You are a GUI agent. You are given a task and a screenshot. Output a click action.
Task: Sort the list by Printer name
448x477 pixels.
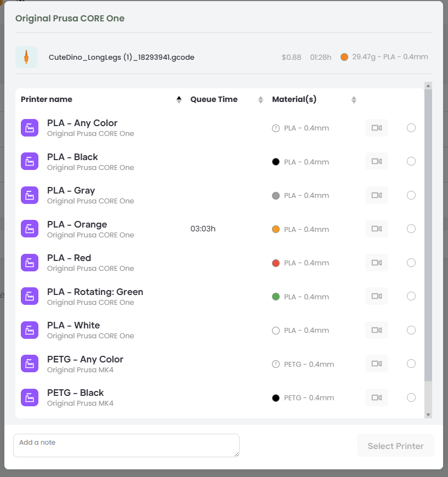[x=47, y=99]
